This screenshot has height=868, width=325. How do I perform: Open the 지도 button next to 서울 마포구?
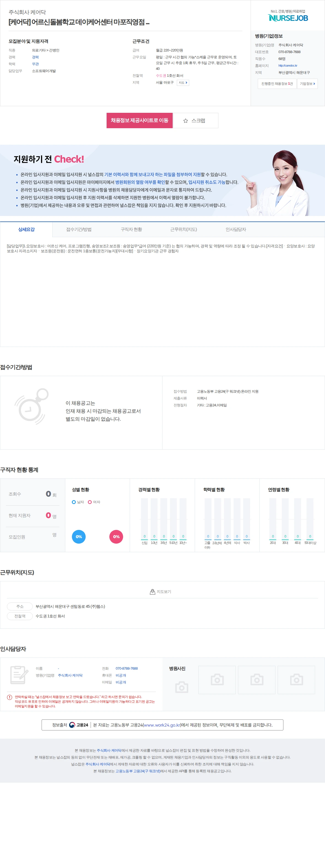183,83
